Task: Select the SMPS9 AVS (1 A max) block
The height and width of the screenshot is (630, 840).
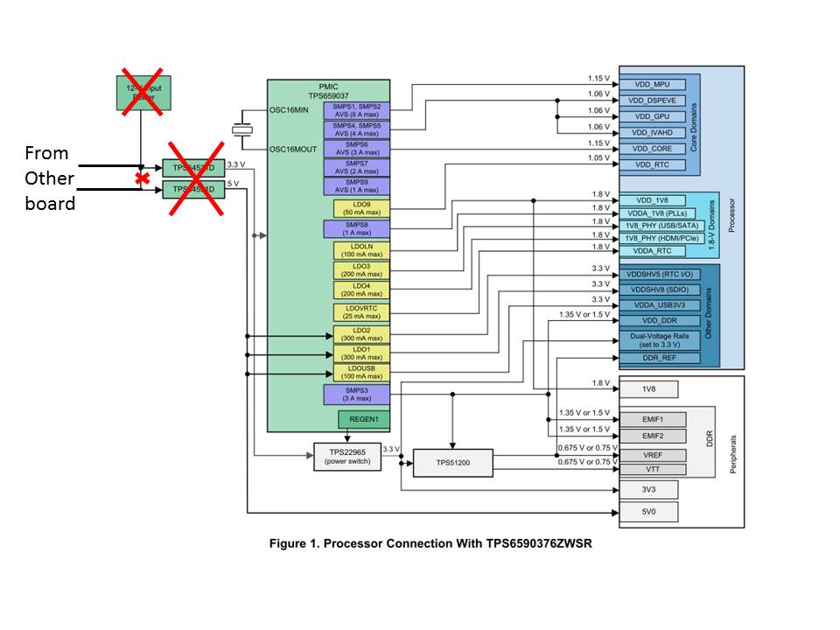Action: coord(356,185)
